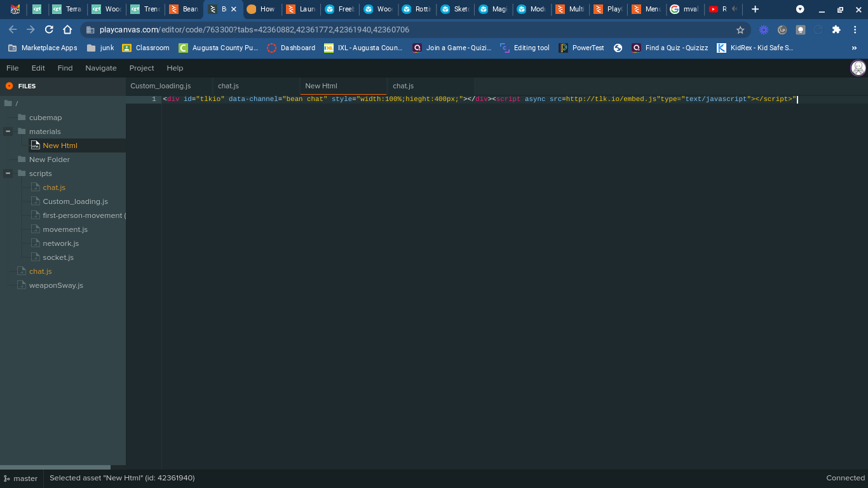
Task: Click the master branch icon in status bar
Action: coord(6,478)
